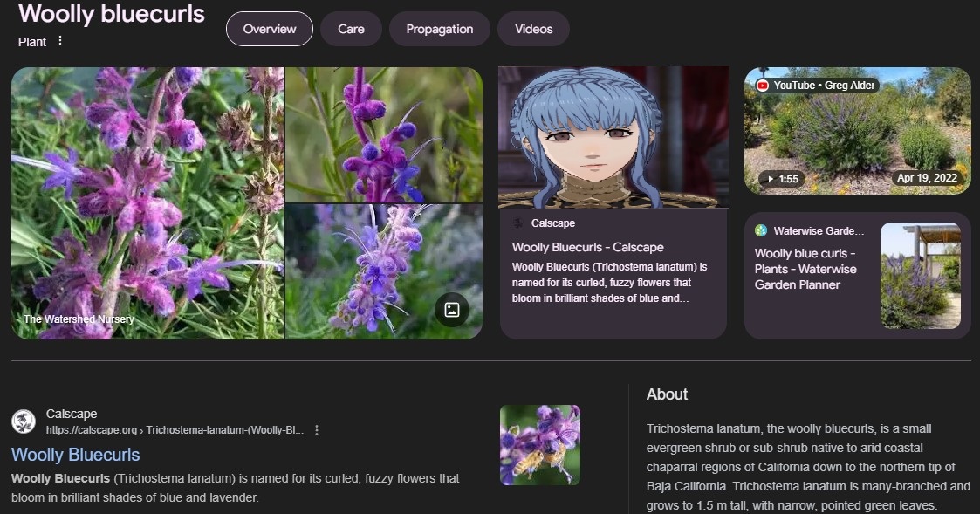The height and width of the screenshot is (514, 980).
Task: Click the About heading
Action: [667, 394]
